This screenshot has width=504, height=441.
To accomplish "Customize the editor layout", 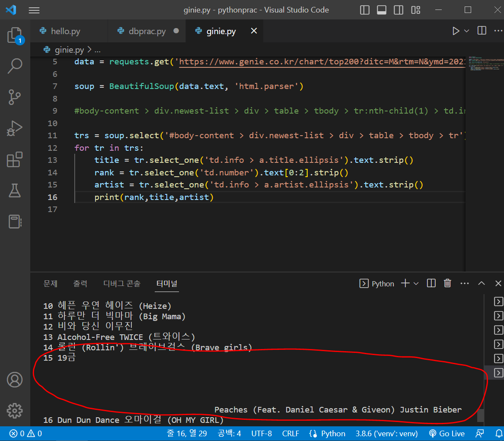I will (x=416, y=10).
